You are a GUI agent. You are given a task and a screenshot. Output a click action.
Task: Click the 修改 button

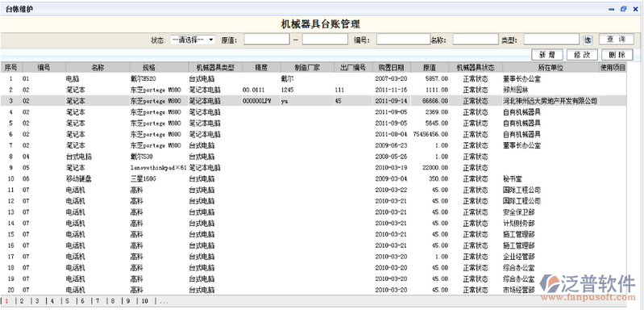tap(582, 55)
